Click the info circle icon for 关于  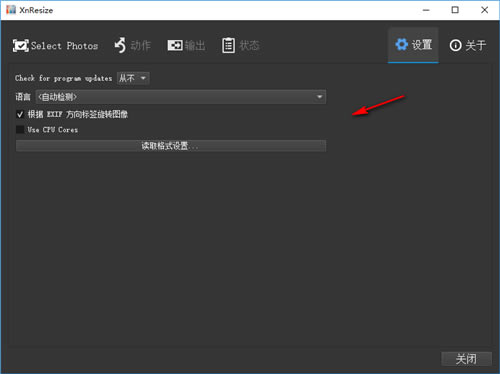coord(455,45)
